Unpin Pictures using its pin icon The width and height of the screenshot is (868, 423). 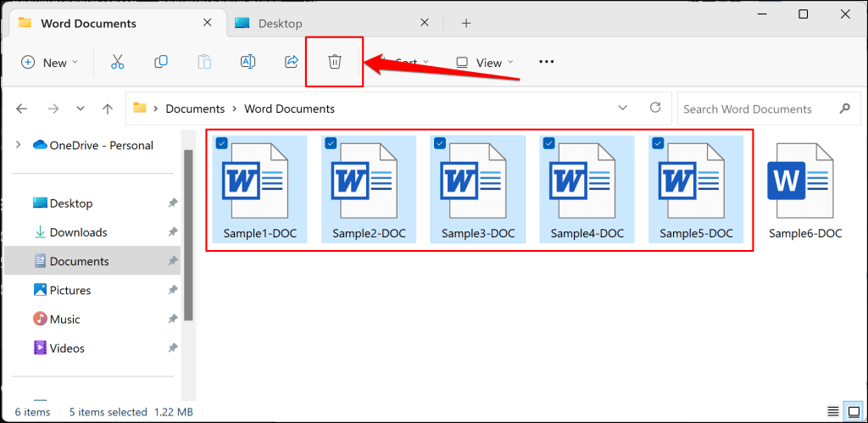click(x=172, y=290)
